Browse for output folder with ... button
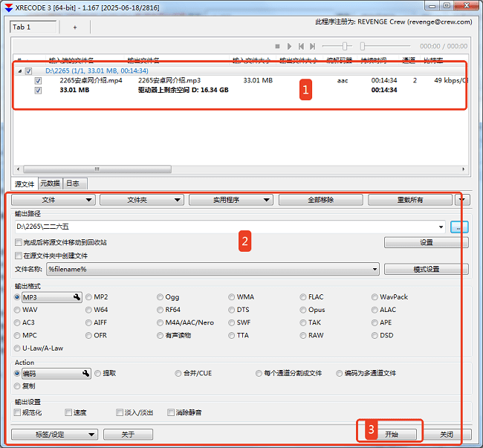This screenshot has height=448, width=483. click(x=459, y=227)
